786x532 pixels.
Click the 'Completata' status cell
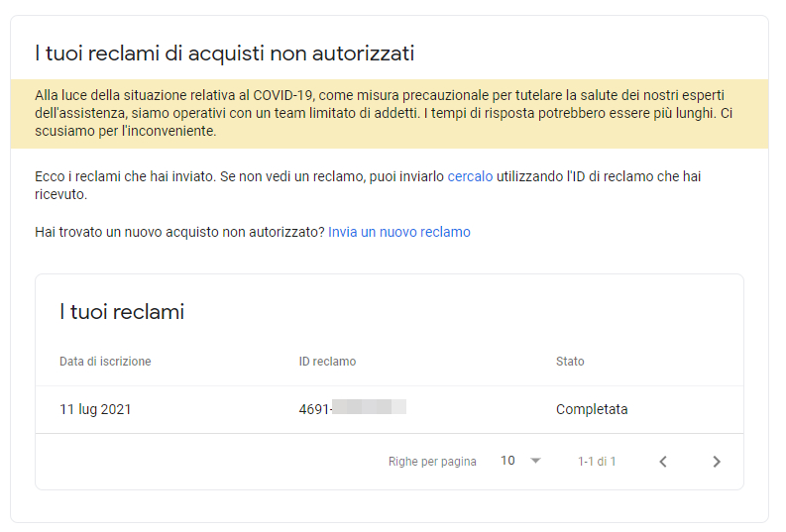tap(592, 409)
